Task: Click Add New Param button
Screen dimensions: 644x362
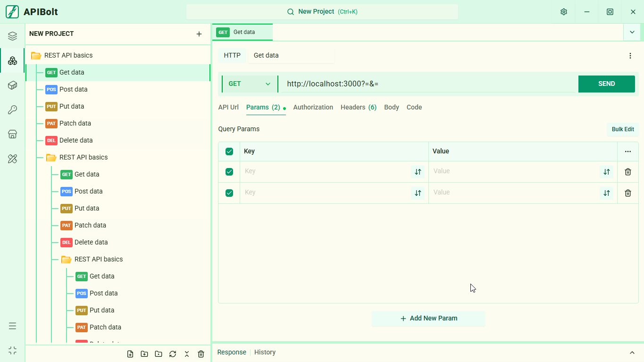Action: tap(428, 319)
